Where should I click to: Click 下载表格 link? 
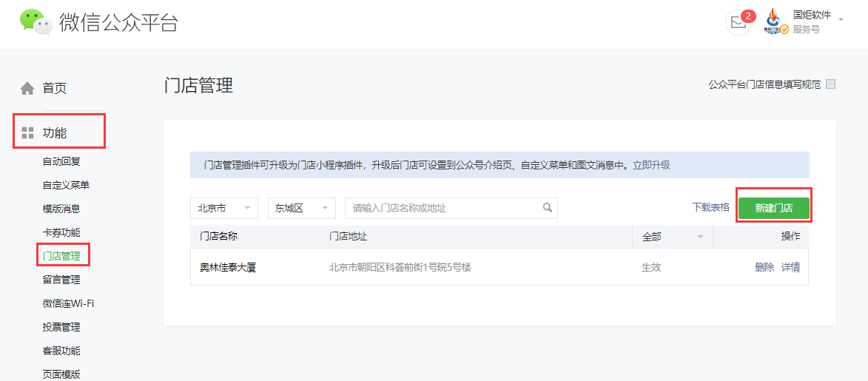[x=711, y=207]
